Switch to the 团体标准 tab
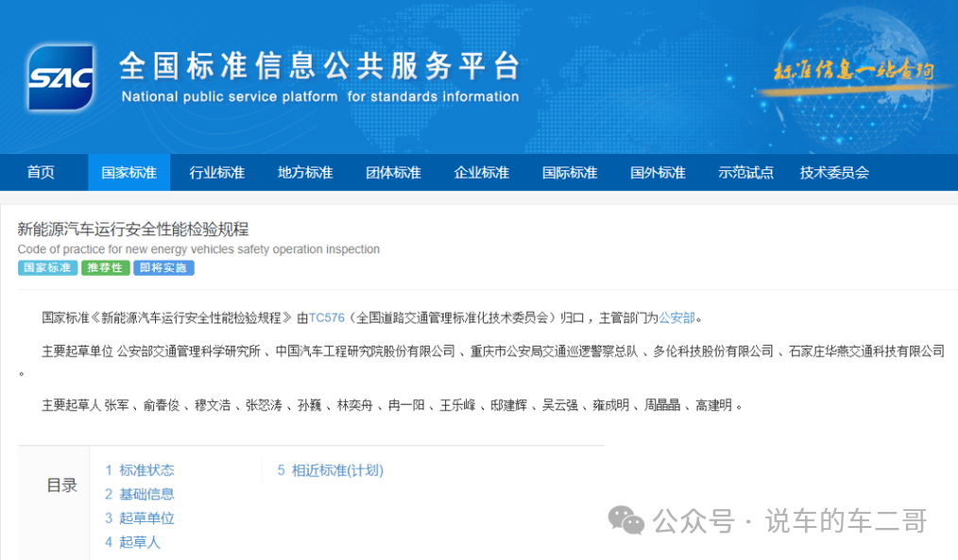The width and height of the screenshot is (958, 560). tap(393, 173)
